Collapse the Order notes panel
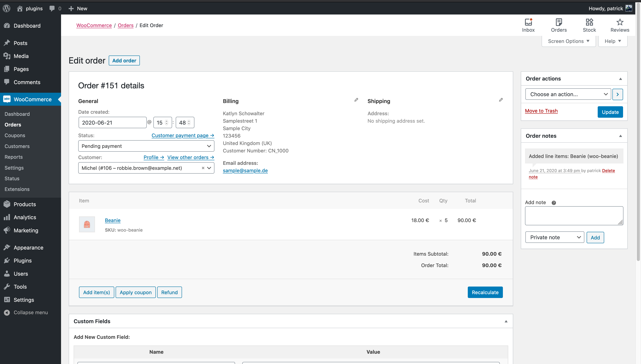 click(620, 136)
